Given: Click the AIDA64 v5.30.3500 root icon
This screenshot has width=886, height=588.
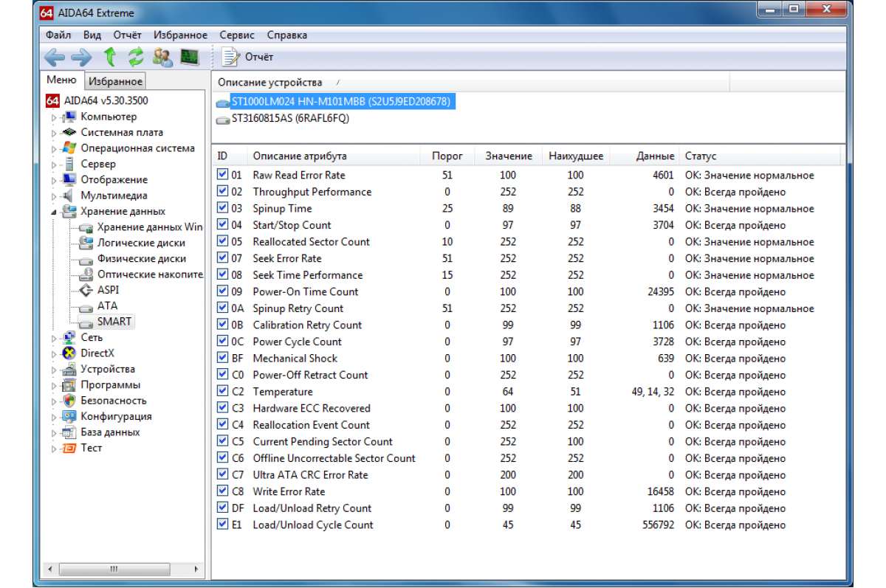Looking at the screenshot, I should pyautogui.click(x=52, y=100).
